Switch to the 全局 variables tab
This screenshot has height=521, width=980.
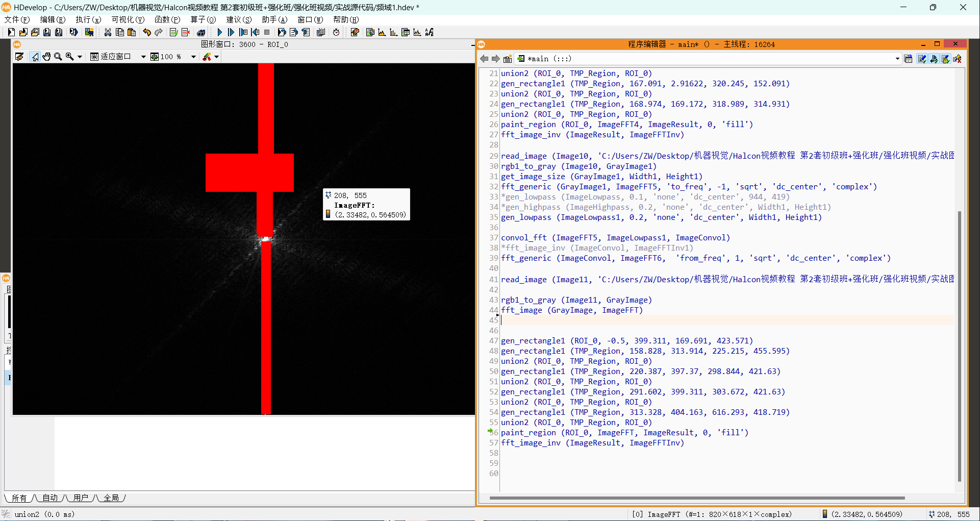[111, 498]
